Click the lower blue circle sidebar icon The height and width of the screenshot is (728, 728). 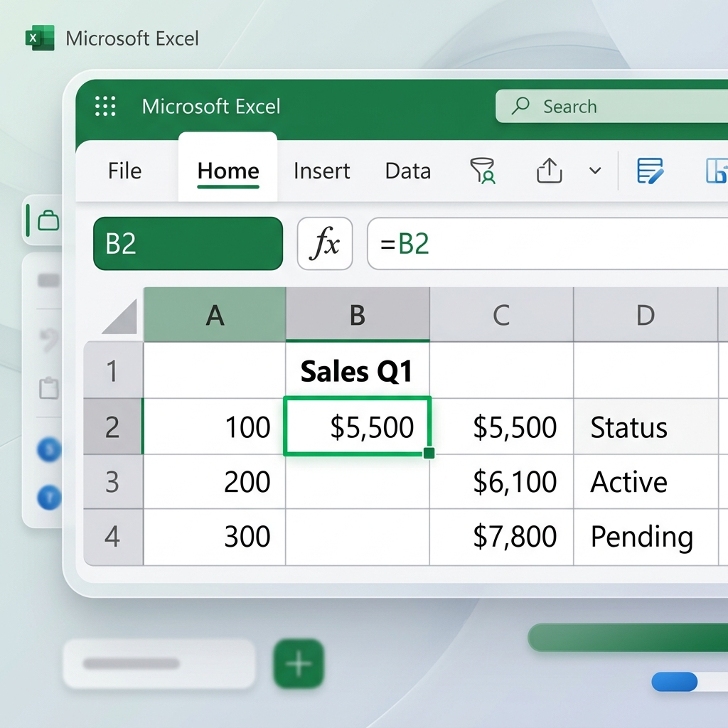(50, 497)
